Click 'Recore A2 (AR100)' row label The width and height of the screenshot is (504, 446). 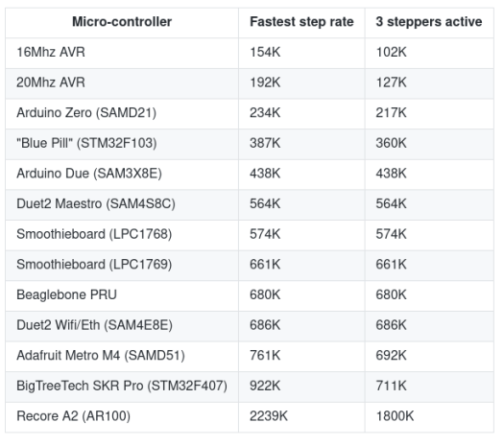73,416
